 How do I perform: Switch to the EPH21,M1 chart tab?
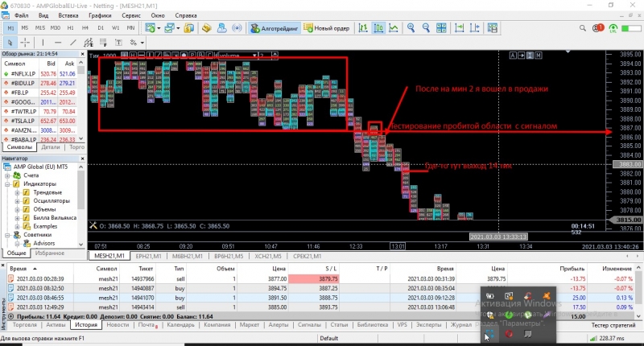tap(148, 256)
